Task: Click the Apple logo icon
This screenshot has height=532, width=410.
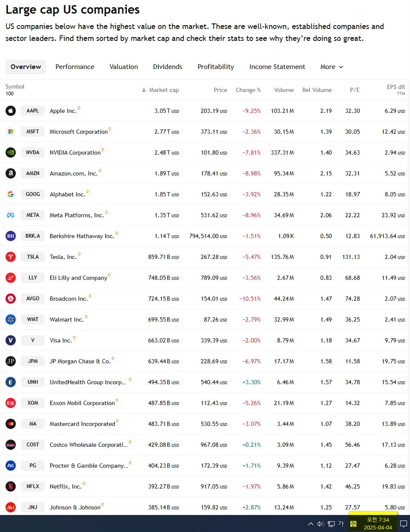Action: click(x=11, y=111)
